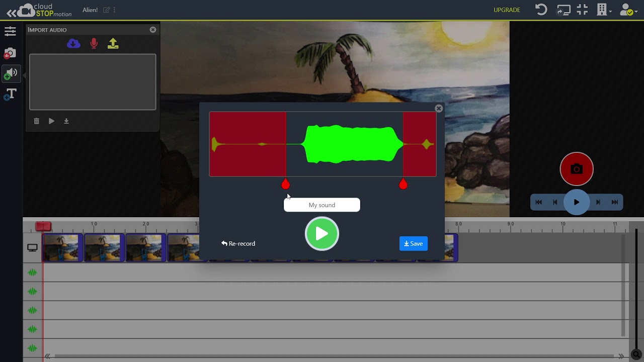Select the second frame thumbnail in timeline
Image resolution: width=644 pixels, height=362 pixels.
(104, 247)
